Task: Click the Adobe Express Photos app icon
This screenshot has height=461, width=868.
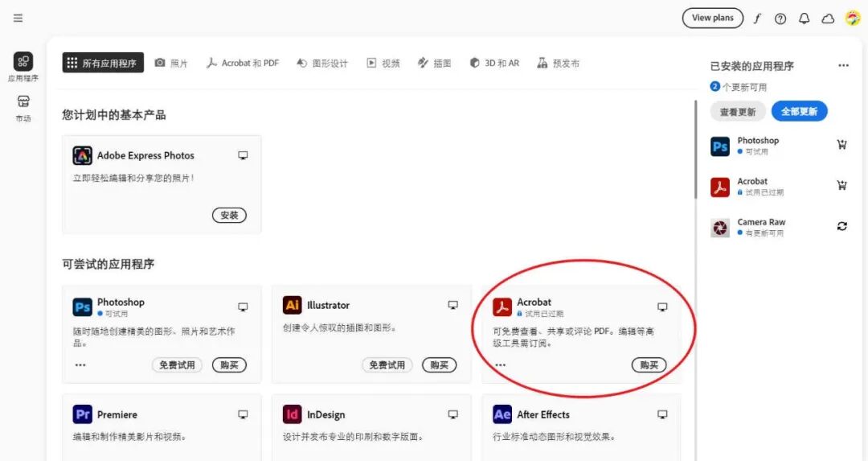Action: pos(83,156)
